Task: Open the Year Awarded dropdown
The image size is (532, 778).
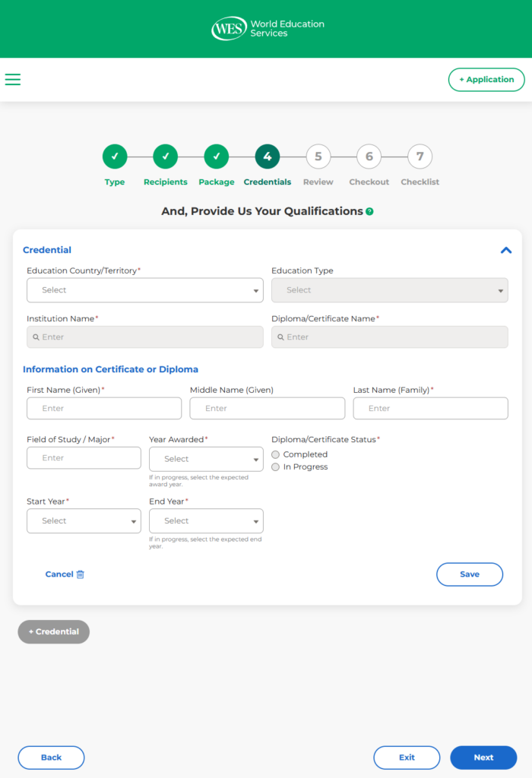Action: (206, 459)
